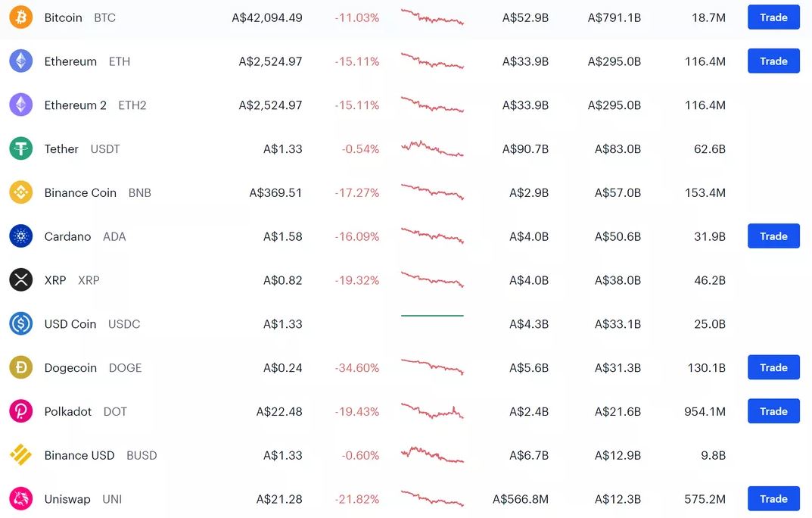Image resolution: width=812 pixels, height=518 pixels.
Task: Click the Binance USD icon
Action: [21, 455]
